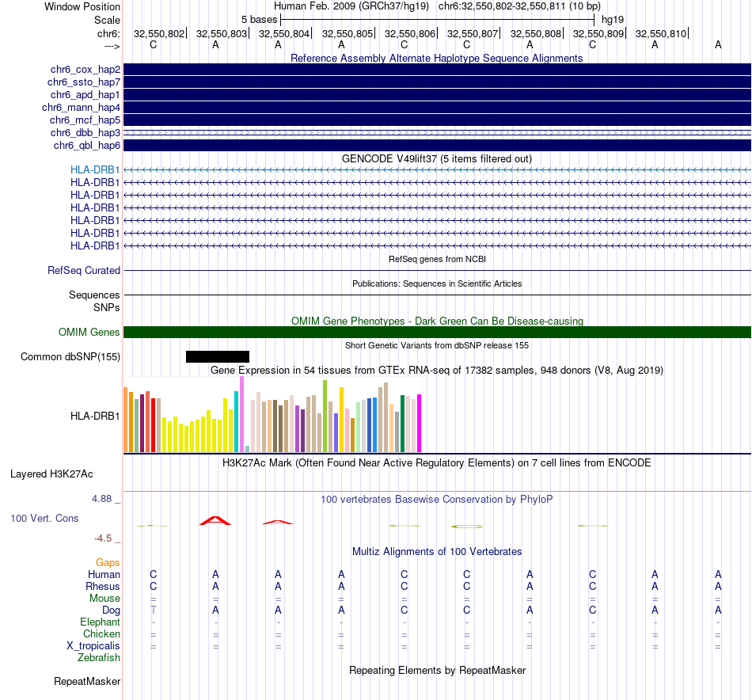The width and height of the screenshot is (752, 700).
Task: Click the Common dbSNP(155) label
Action: tap(70, 357)
